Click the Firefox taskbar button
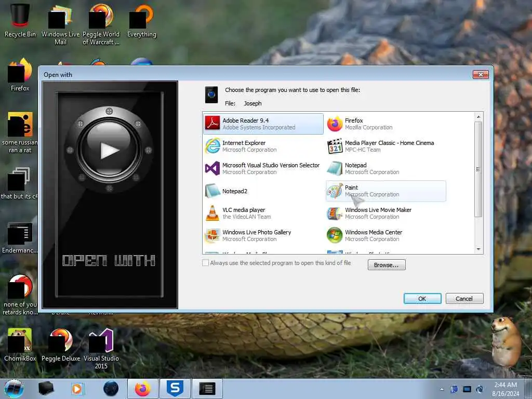532x399 pixels. (142, 389)
